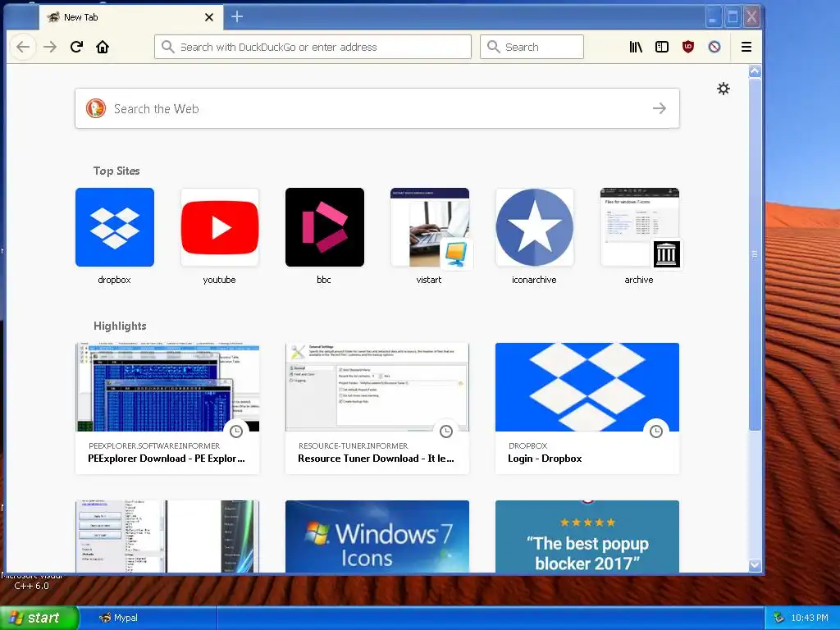Open the dropbox top site tile

click(115, 227)
